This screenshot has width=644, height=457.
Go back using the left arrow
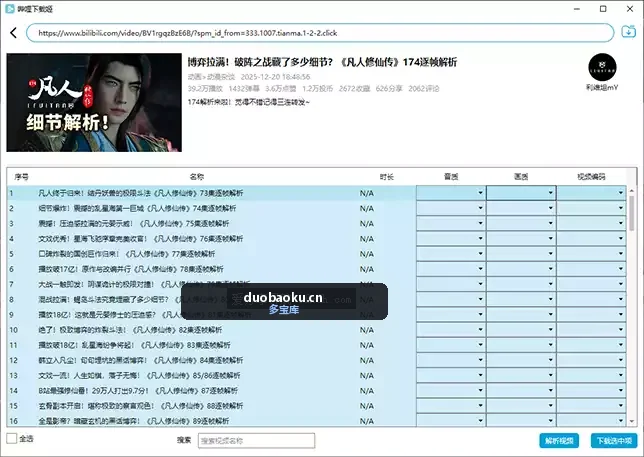[14, 33]
